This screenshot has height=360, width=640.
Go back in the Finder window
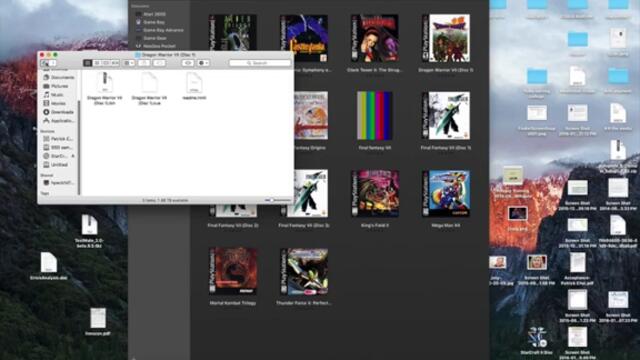click(44, 63)
